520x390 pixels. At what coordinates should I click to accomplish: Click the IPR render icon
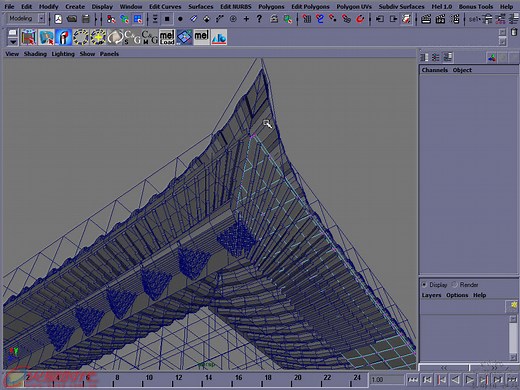click(x=440, y=19)
